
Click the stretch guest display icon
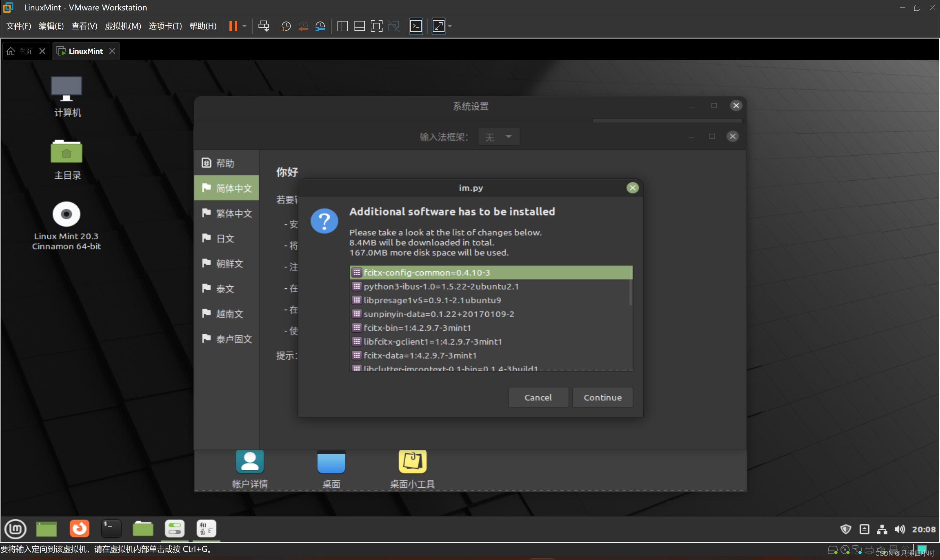point(438,26)
